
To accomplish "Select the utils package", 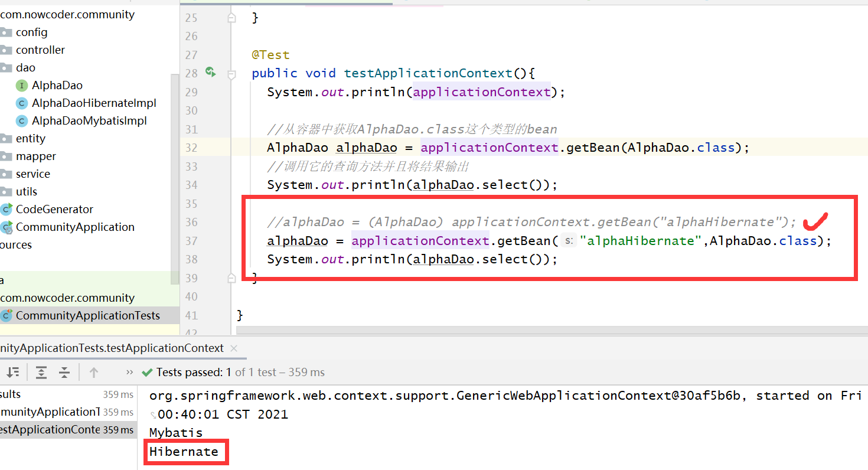I will (27, 192).
